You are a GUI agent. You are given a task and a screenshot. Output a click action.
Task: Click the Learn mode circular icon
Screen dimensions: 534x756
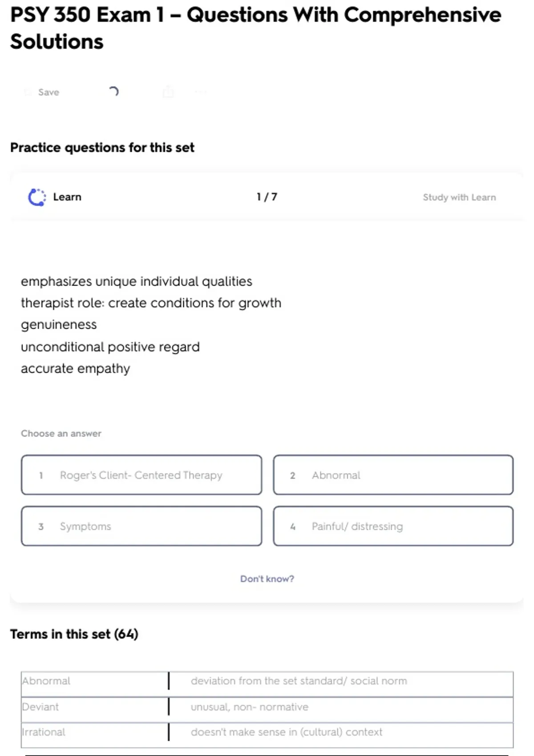[37, 197]
